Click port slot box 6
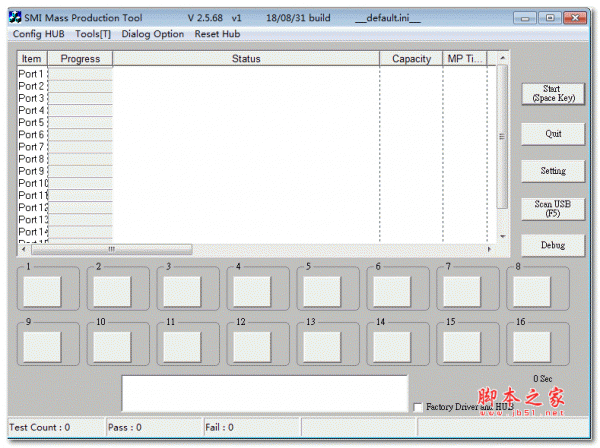Screen dimensions: 600x448 [392, 292]
